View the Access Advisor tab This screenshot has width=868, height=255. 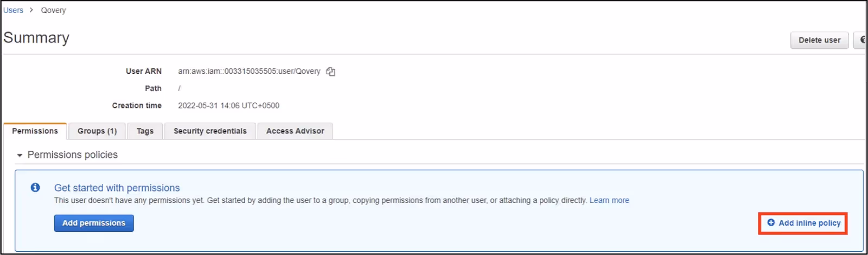pos(295,131)
